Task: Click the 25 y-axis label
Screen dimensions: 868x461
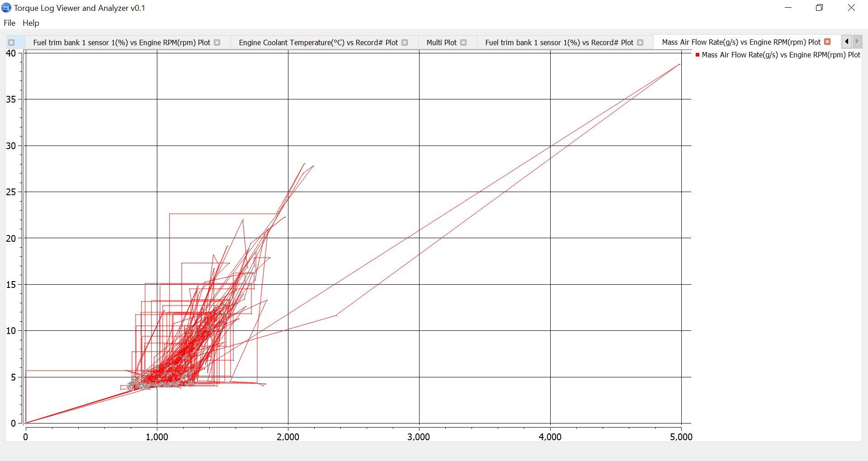Action: 11,192
